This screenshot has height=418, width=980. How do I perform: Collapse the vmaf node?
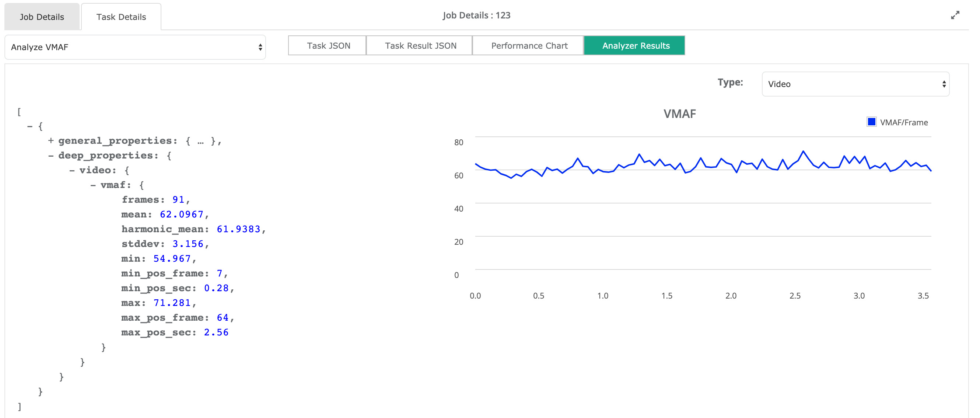coord(93,185)
